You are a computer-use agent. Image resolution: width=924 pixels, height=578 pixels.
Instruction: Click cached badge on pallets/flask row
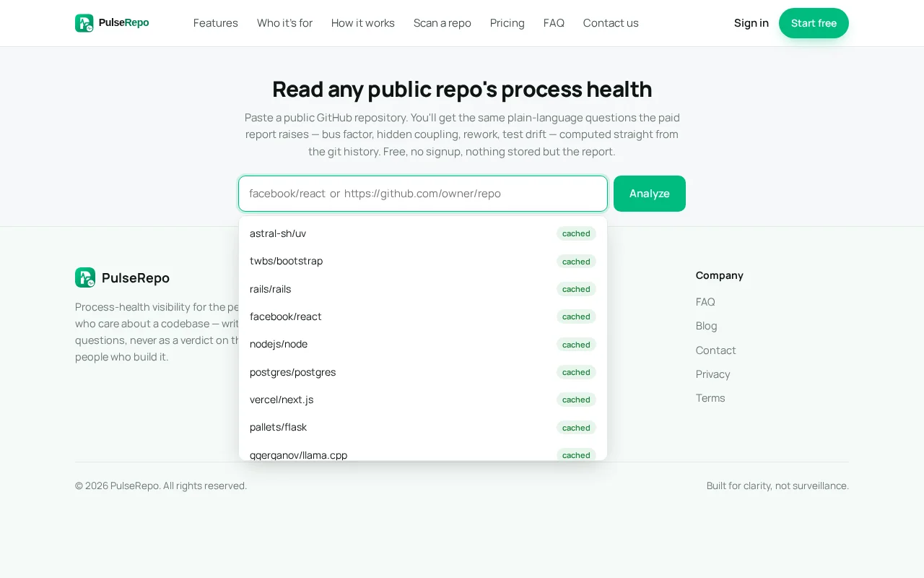pyautogui.click(x=576, y=428)
